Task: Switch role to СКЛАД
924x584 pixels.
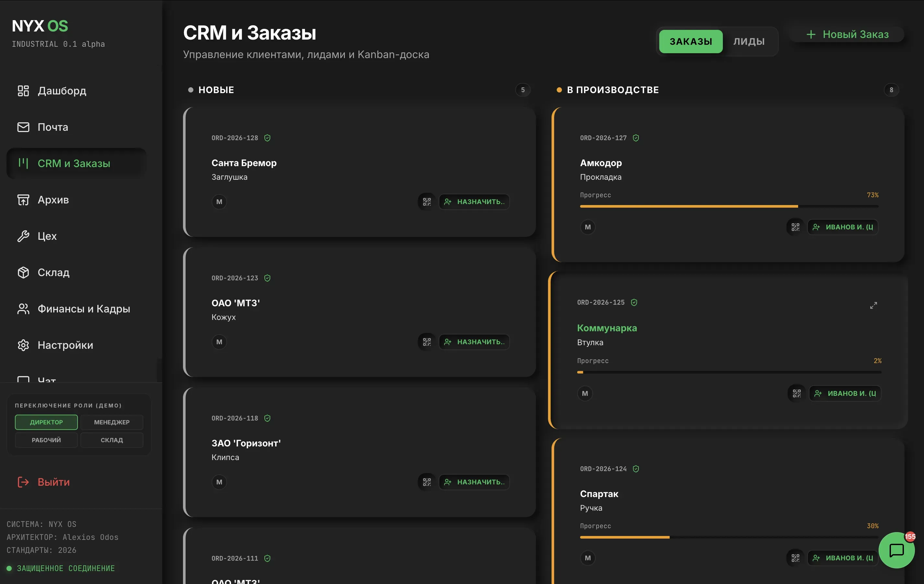Action: coord(112,440)
